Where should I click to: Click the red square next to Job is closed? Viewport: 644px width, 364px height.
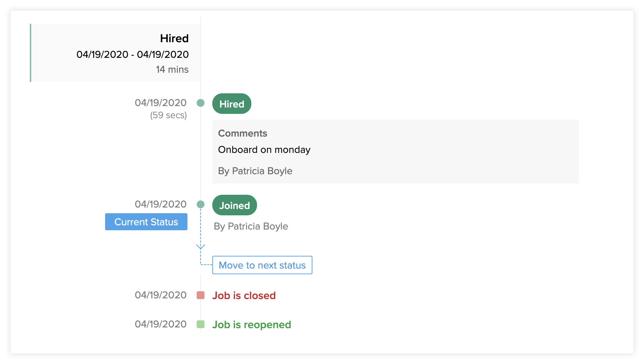click(x=201, y=295)
